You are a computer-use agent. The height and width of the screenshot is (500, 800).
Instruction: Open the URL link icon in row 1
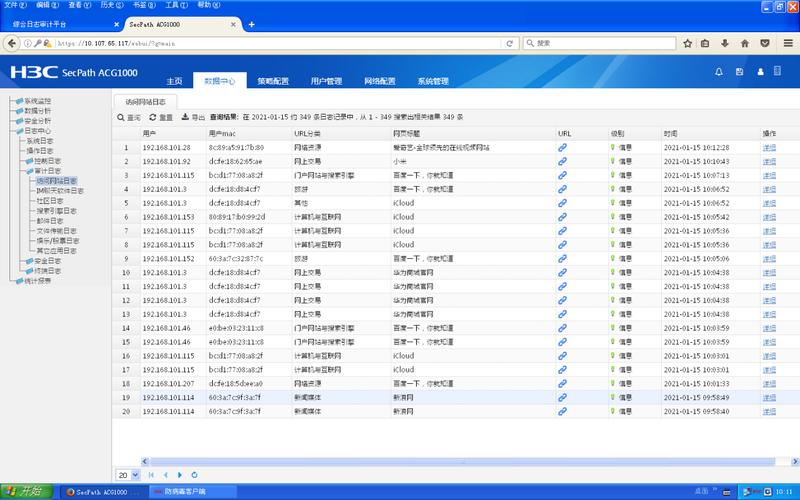(562, 147)
